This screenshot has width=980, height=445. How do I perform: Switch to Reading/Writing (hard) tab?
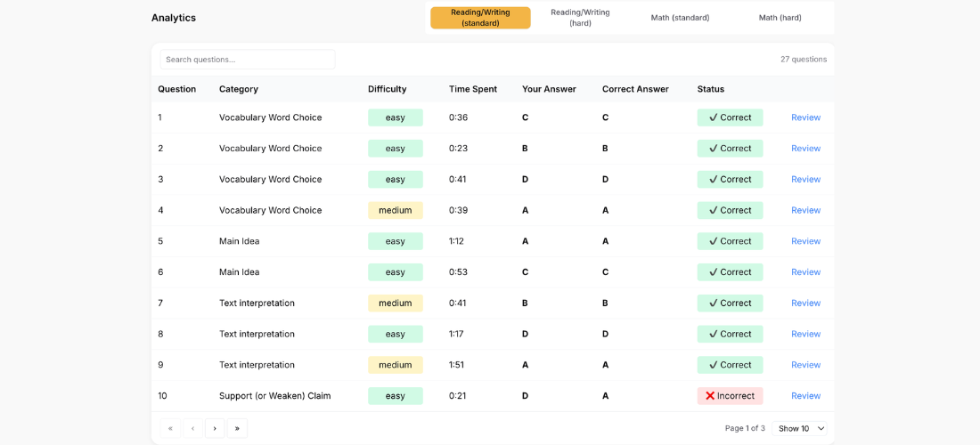coord(580,18)
